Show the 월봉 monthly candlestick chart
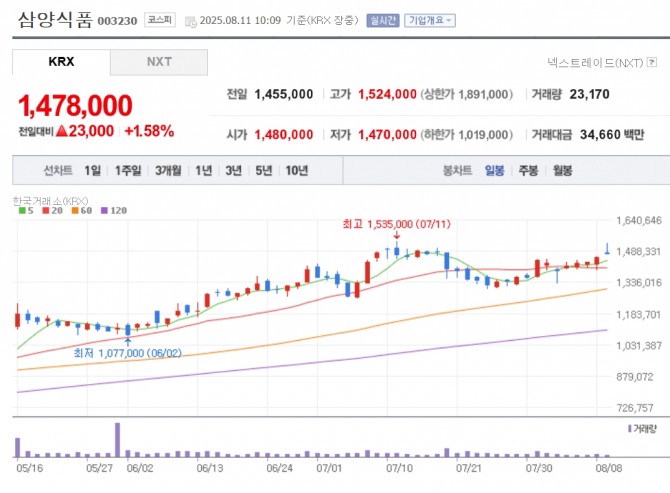 tap(562, 171)
